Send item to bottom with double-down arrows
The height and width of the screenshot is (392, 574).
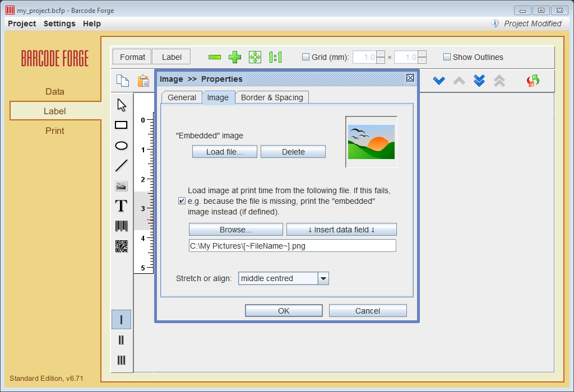(479, 81)
